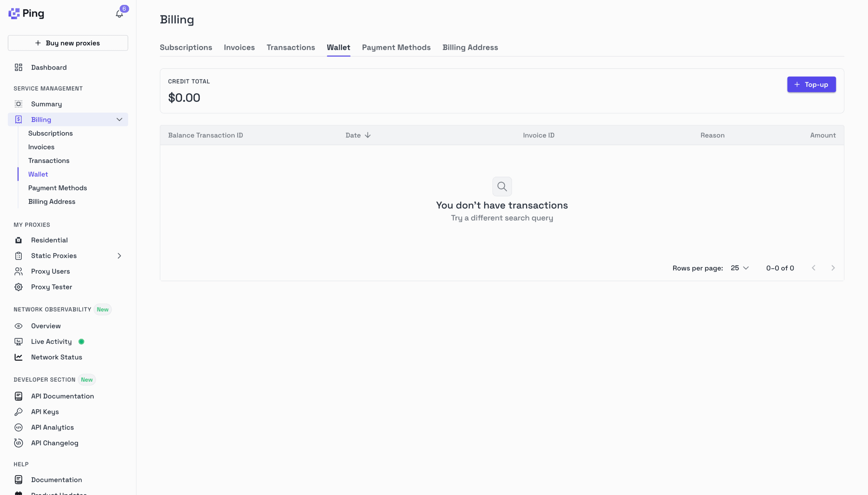The width and height of the screenshot is (868, 495).
Task: Click the Network Status chart icon
Action: [x=18, y=357]
